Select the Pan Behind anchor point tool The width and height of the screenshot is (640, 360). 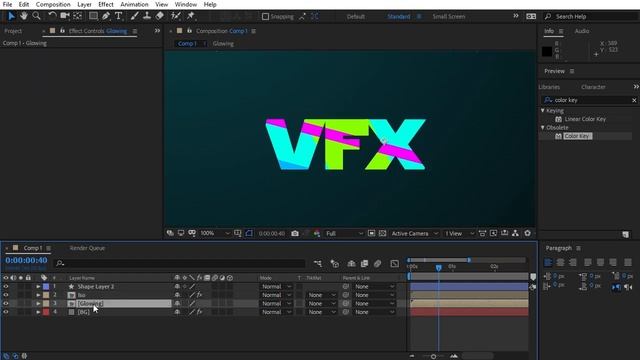click(x=78, y=16)
